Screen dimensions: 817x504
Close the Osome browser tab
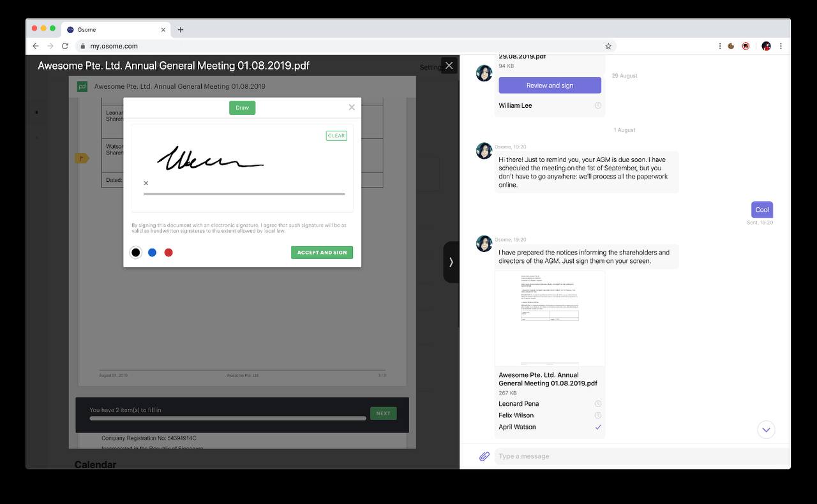tap(163, 29)
